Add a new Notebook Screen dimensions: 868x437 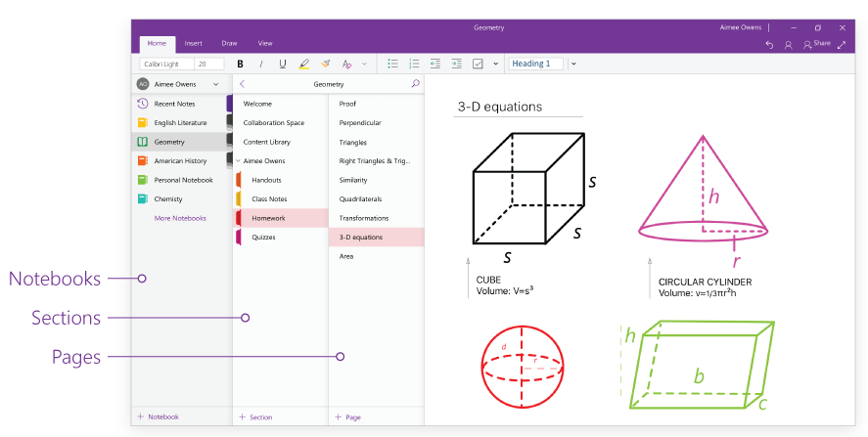(x=158, y=416)
